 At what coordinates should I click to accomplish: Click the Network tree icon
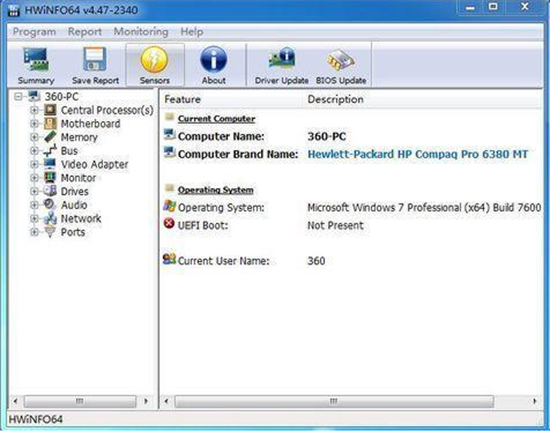point(50,218)
